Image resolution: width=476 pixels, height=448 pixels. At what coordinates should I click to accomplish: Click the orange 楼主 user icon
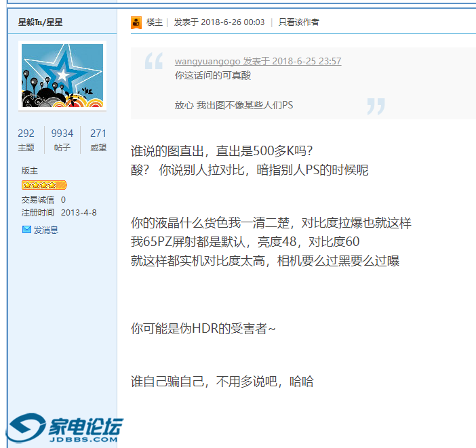point(136,22)
